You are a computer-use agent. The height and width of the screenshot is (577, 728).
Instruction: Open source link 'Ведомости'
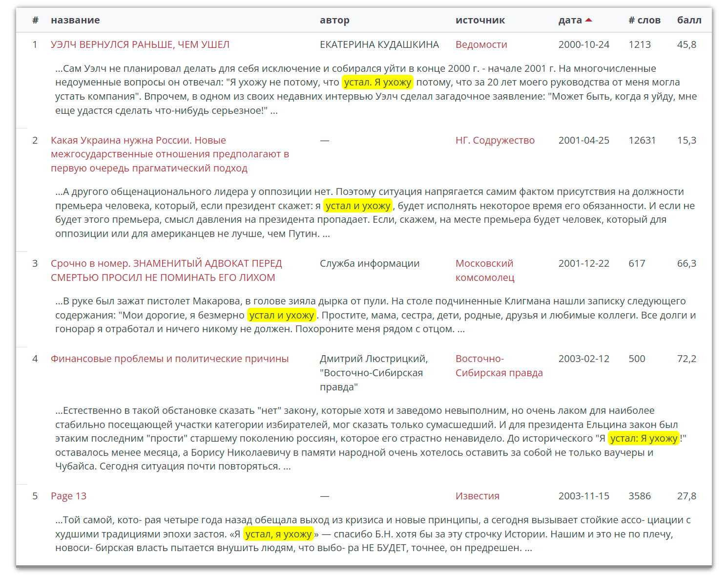pos(481,44)
